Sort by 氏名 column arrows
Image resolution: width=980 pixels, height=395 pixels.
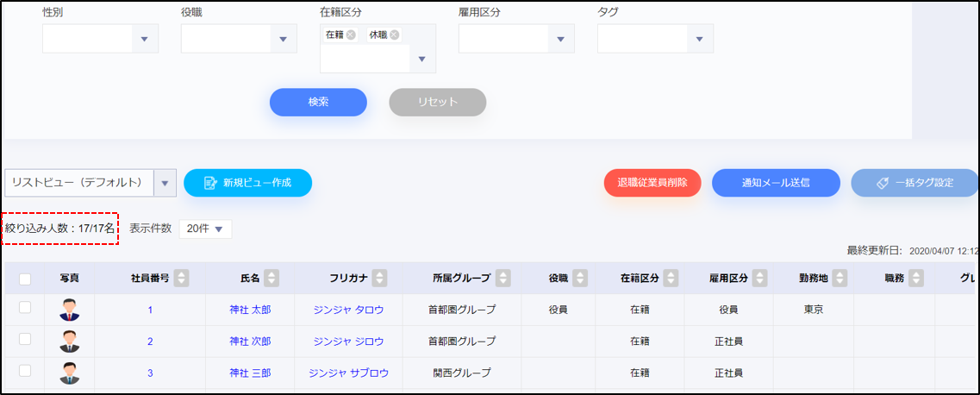(272, 278)
